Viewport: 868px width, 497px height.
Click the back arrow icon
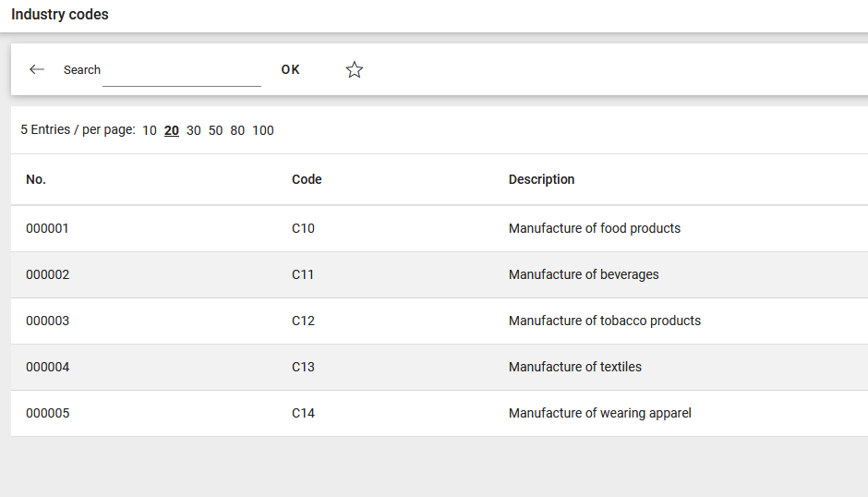(37, 69)
